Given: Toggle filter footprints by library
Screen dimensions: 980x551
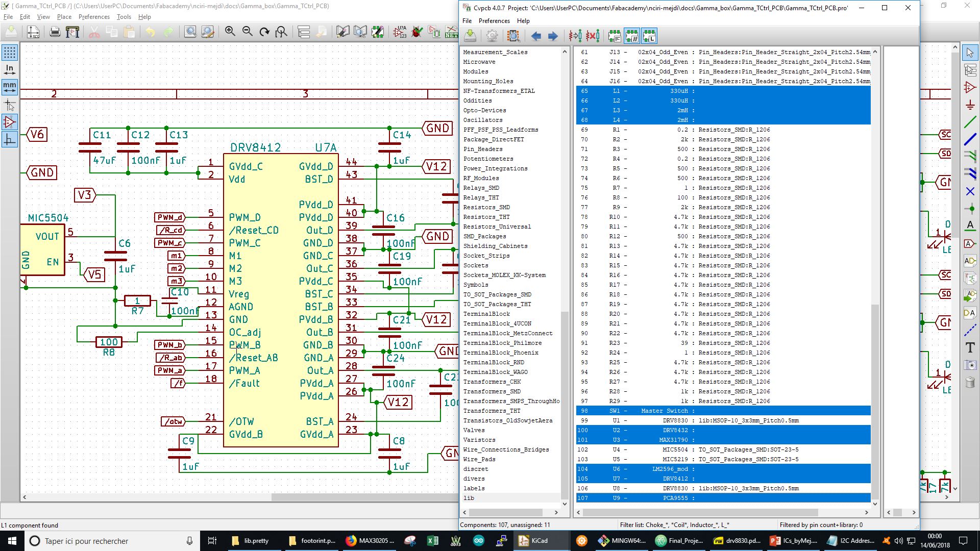Looking at the screenshot, I should (649, 36).
